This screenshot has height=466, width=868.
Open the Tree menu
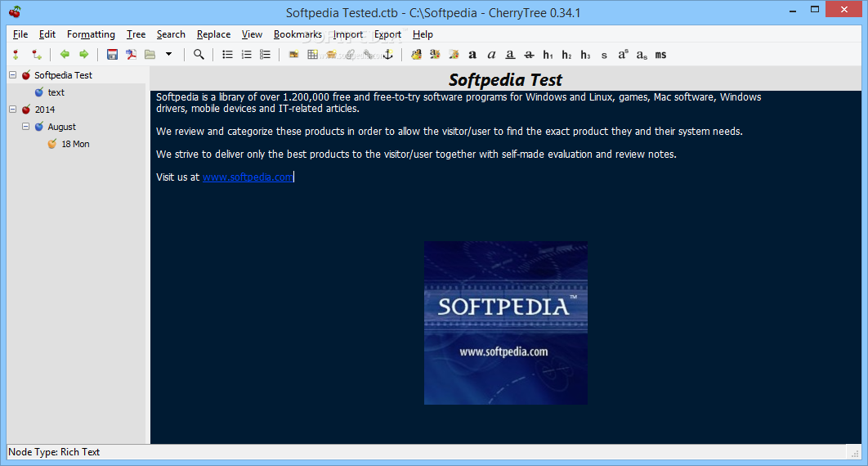[x=136, y=34]
